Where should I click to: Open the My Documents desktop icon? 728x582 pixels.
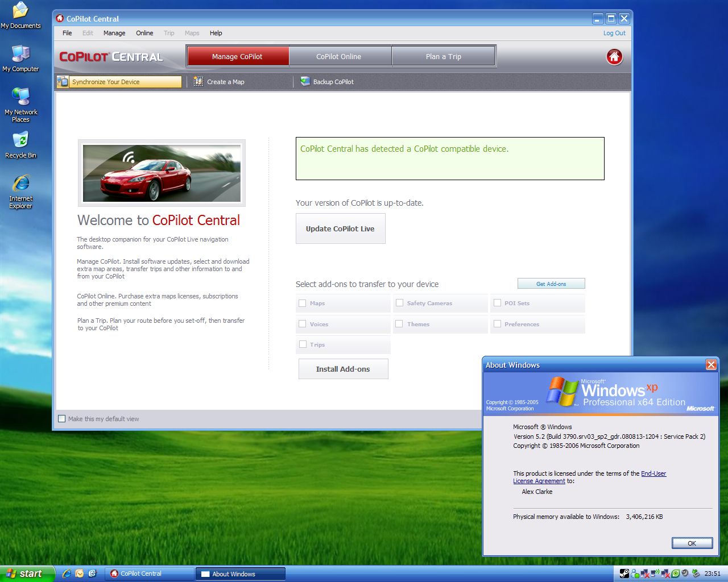pyautogui.click(x=20, y=15)
